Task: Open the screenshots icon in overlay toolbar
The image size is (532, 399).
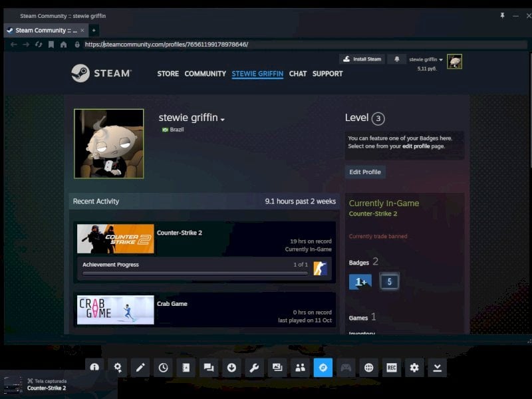Action: pos(277,368)
